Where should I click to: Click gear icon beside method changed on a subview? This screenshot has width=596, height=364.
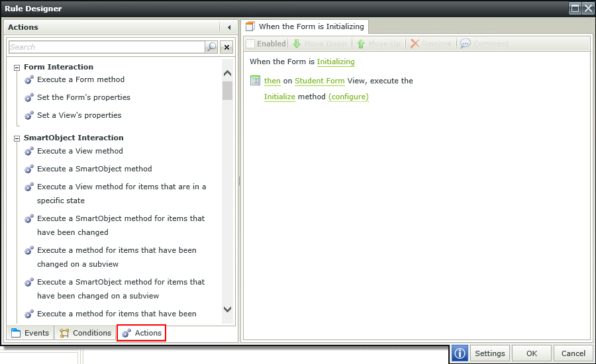pyautogui.click(x=29, y=250)
